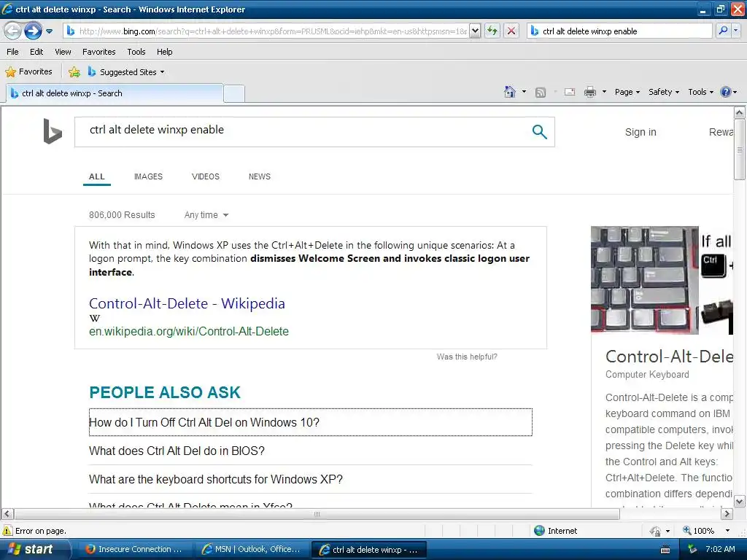The height and width of the screenshot is (560, 747).
Task: Click vertical scrollbar down arrow
Action: tap(739, 502)
